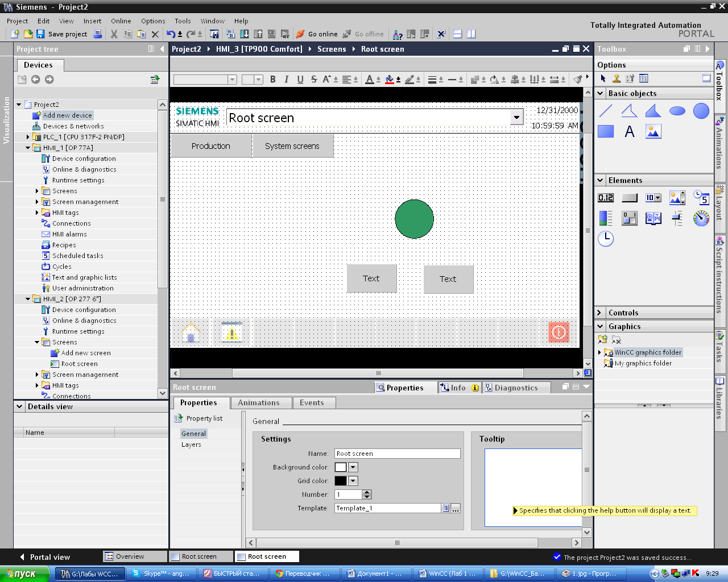Collapse the Details view panel
The image size is (728, 582).
(20, 406)
